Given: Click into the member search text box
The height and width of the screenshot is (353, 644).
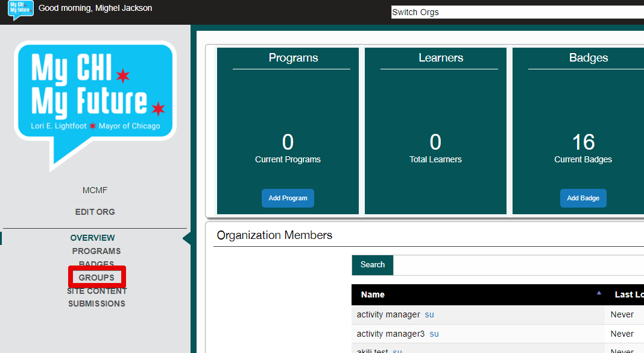Looking at the screenshot, I should (519, 265).
